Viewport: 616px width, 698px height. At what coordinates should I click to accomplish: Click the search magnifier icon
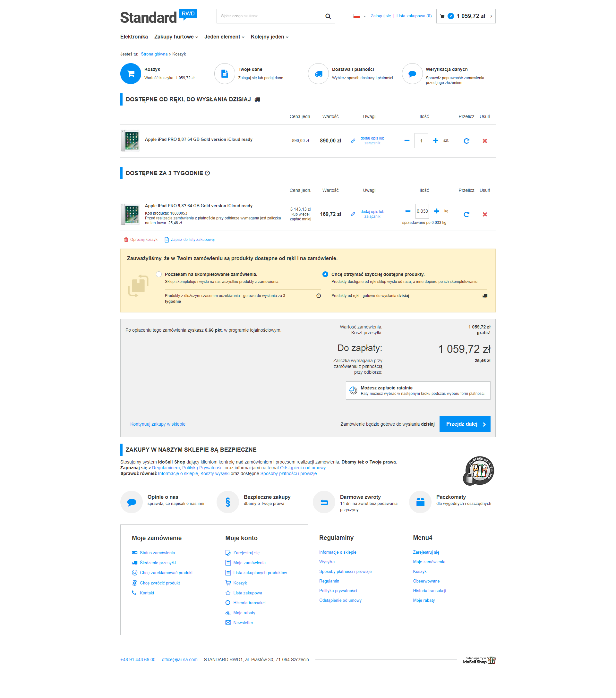point(328,16)
